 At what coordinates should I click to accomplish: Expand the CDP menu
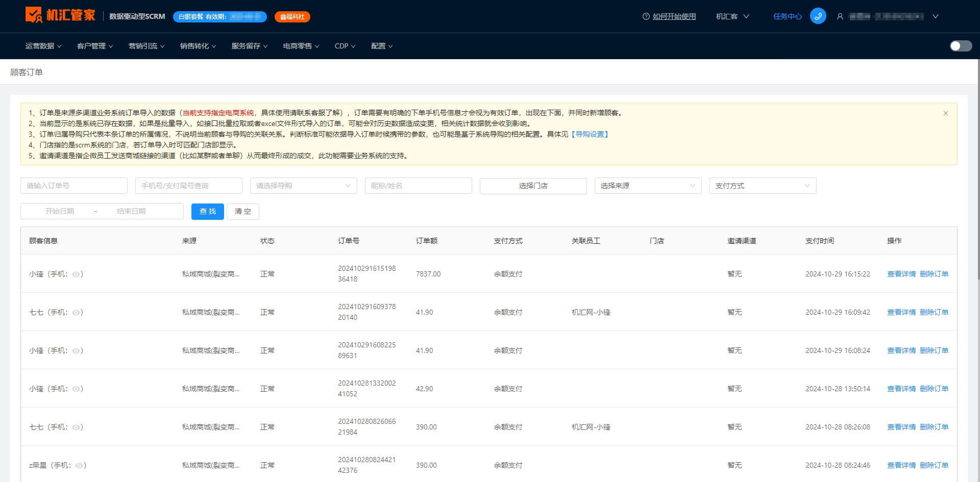pos(345,46)
